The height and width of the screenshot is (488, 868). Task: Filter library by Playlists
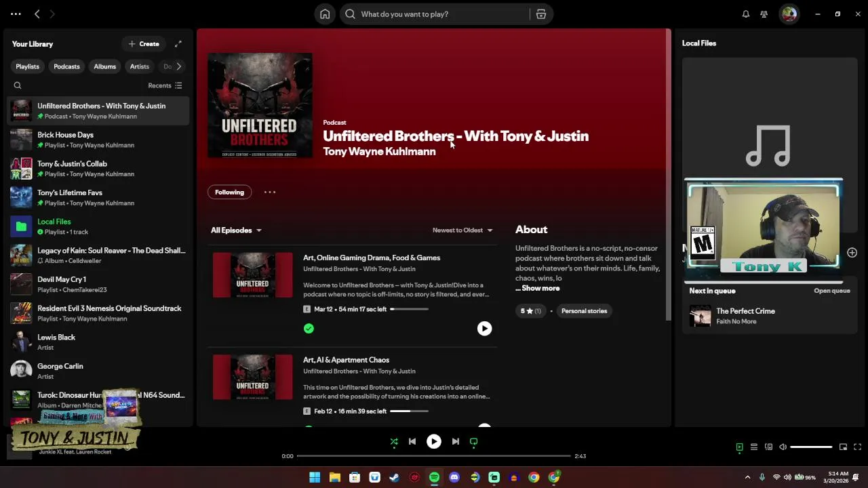coord(27,66)
